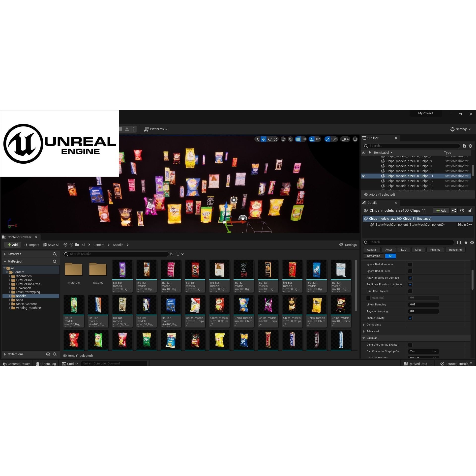Open the top-right Settings dropdown
Image resolution: width=476 pixels, height=476 pixels.
[x=460, y=129]
